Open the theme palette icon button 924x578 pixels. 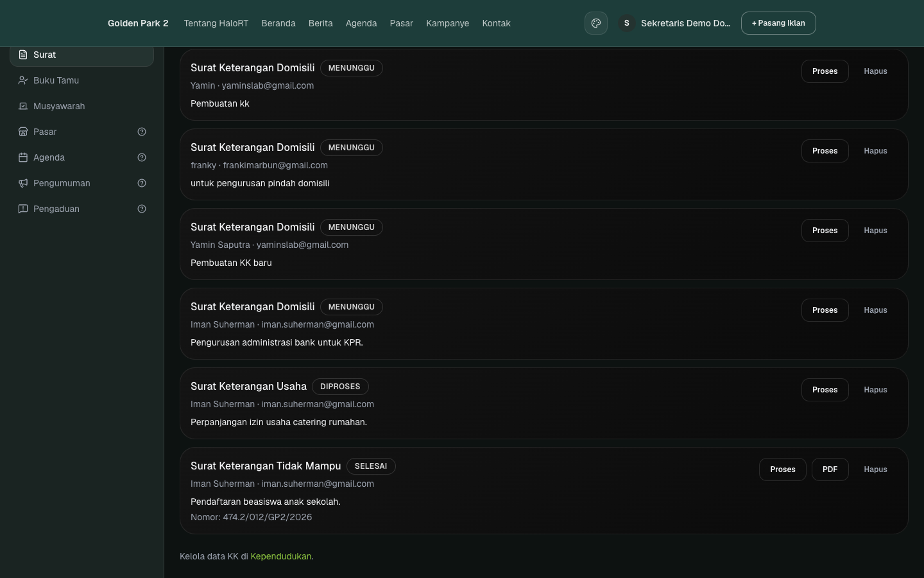(595, 23)
